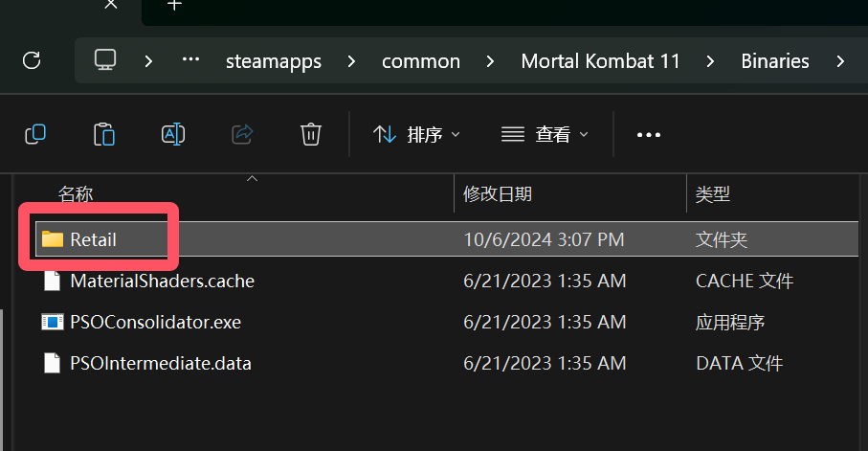Click the share icon in toolbar
The height and width of the screenshot is (451, 868).
point(242,134)
